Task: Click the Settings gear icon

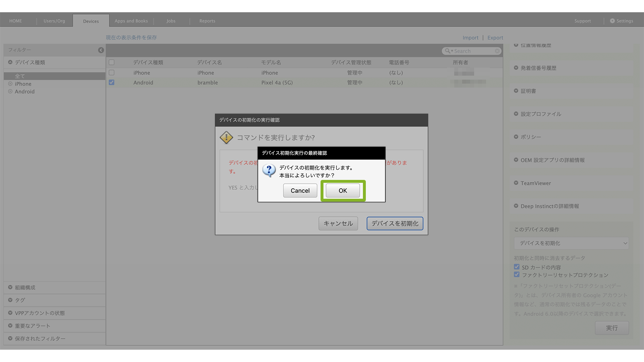Action: click(612, 21)
